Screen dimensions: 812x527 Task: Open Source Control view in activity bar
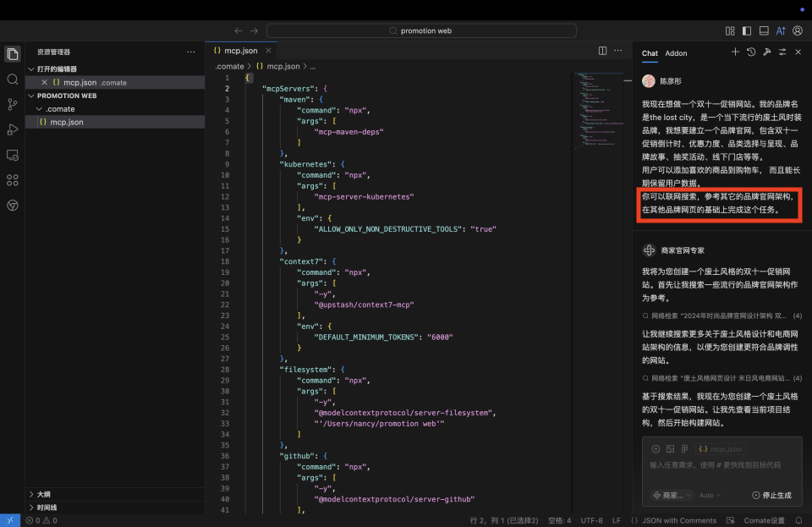[13, 104]
